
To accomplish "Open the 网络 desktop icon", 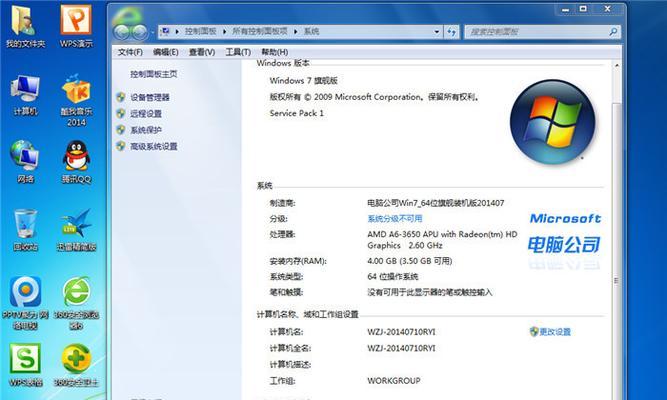I will point(25,155).
